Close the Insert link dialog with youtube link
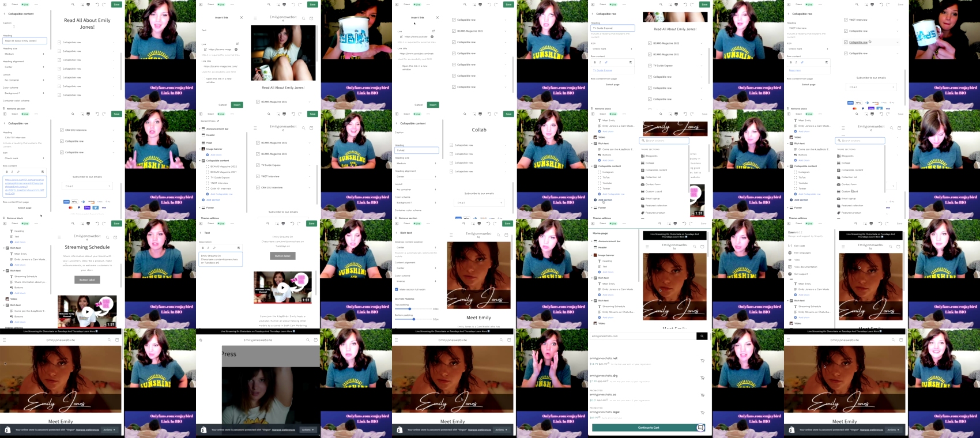Image resolution: width=980 pixels, height=438 pixels. tap(437, 17)
